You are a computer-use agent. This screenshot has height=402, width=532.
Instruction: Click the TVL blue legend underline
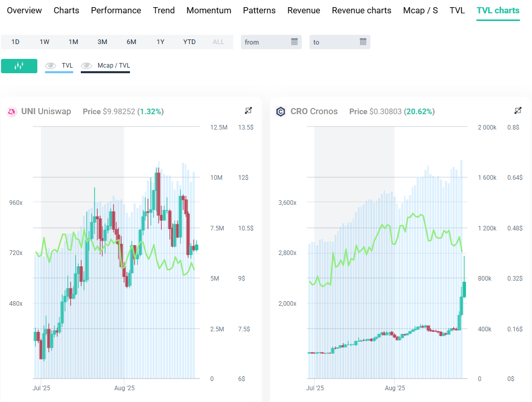coord(59,72)
